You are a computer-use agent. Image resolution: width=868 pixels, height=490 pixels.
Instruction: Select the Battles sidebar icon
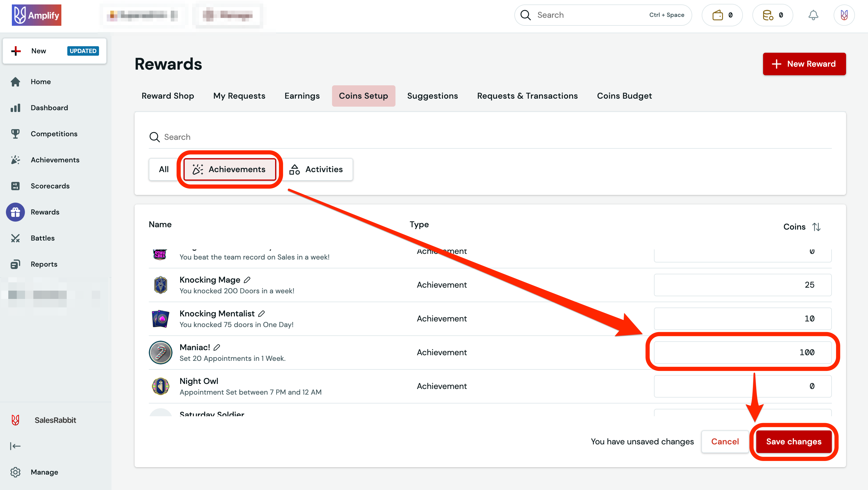pyautogui.click(x=15, y=238)
